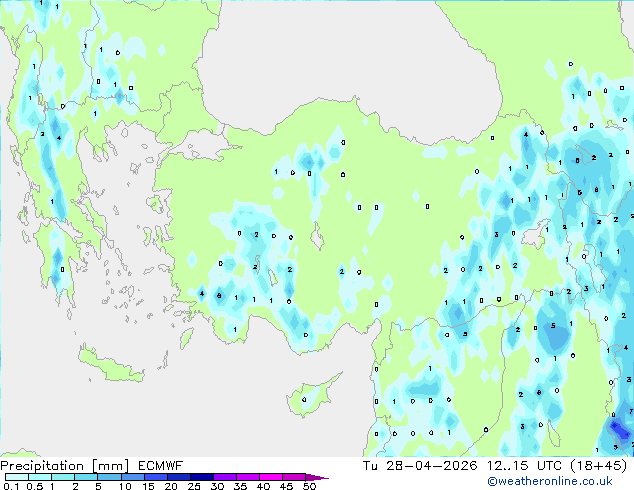Click the "12..15 UTC" time text

[x=524, y=466]
